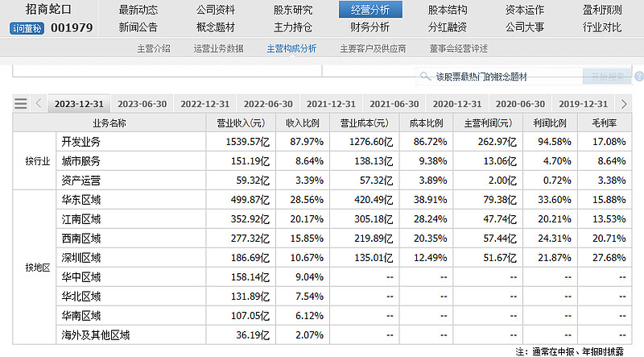Open the 最新动态 menu
This screenshot has width=644, height=357.
pos(138,10)
